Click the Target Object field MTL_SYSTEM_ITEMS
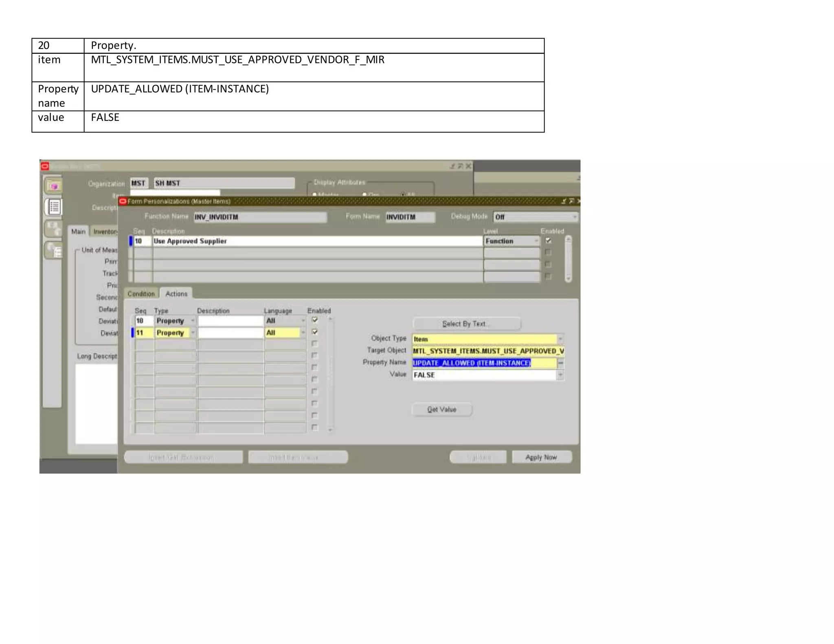This screenshot has width=834, height=644. pyautogui.click(x=488, y=351)
